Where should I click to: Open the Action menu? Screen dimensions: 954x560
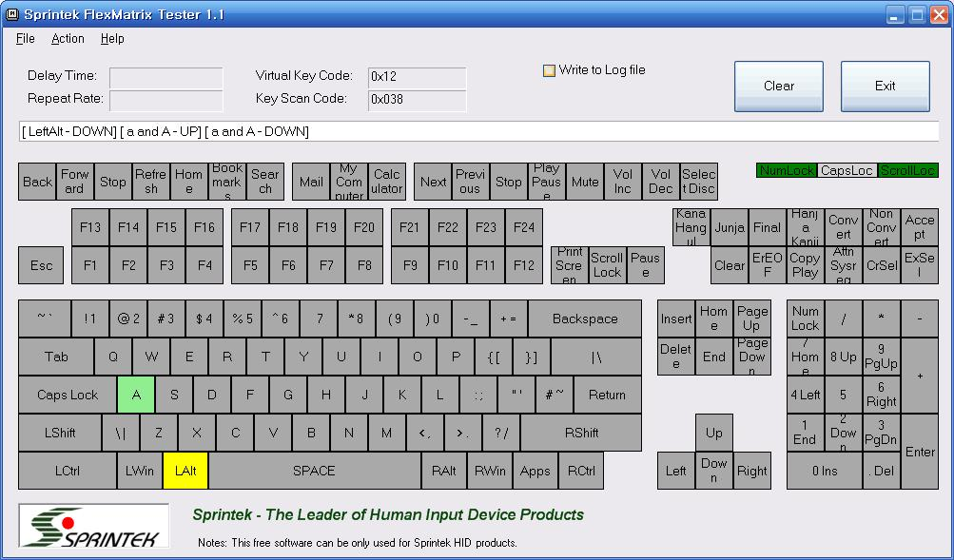click(68, 38)
